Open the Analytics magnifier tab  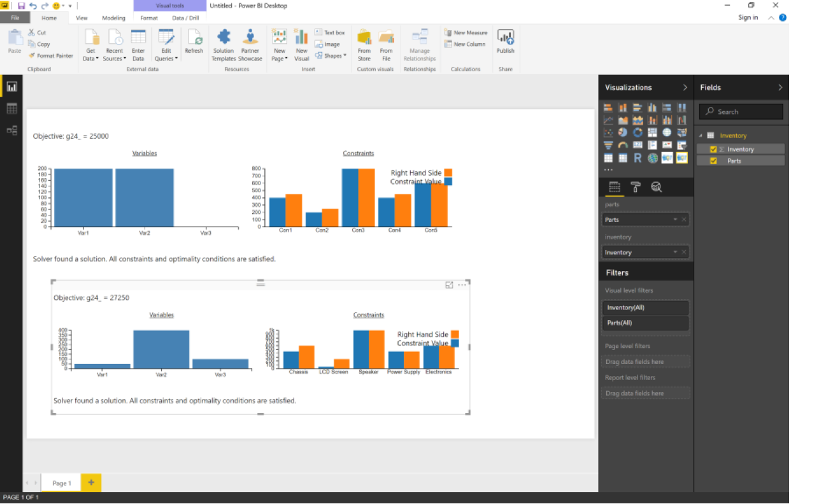[x=656, y=187]
